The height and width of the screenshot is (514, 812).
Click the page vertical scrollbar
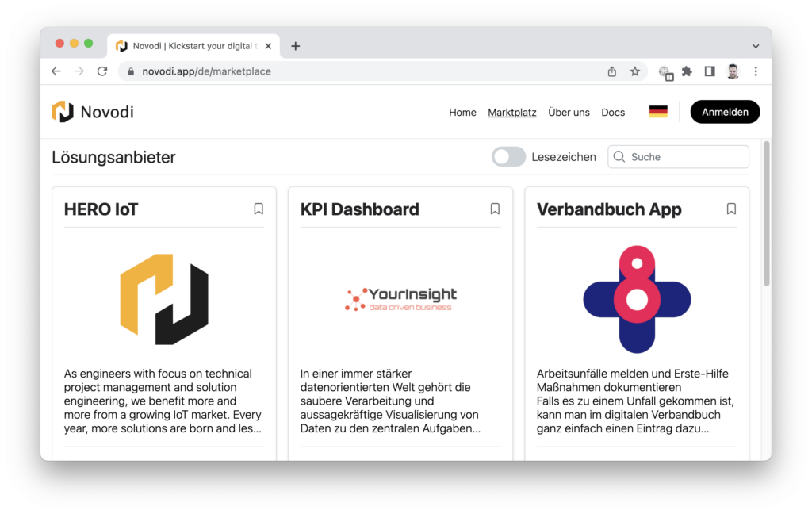click(x=767, y=213)
